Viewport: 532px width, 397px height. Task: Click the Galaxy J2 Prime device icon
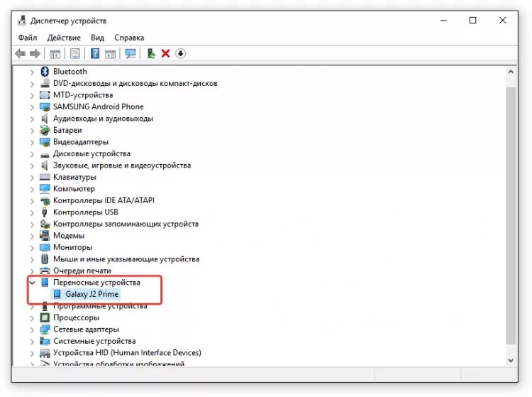pos(57,294)
